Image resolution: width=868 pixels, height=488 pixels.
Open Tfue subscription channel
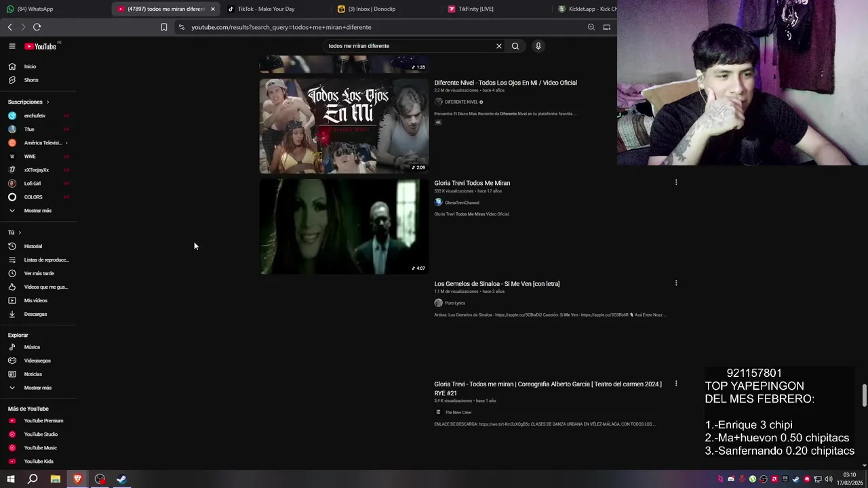(38, 129)
